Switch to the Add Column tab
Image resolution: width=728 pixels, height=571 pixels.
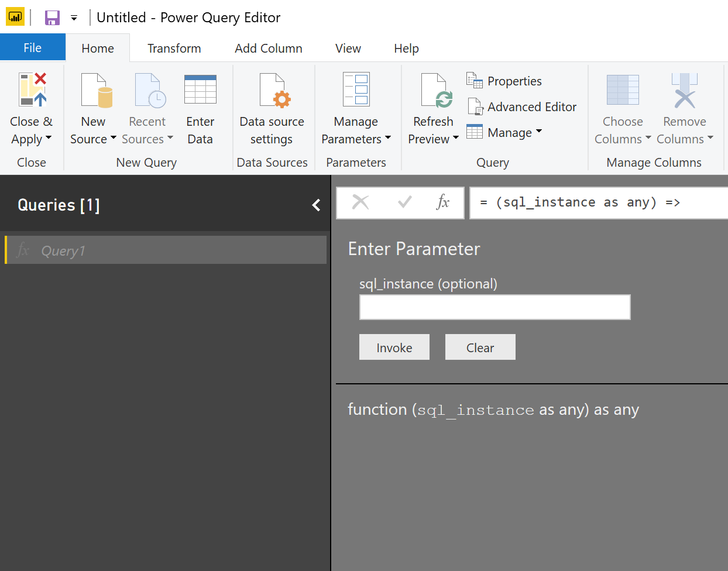tap(269, 48)
